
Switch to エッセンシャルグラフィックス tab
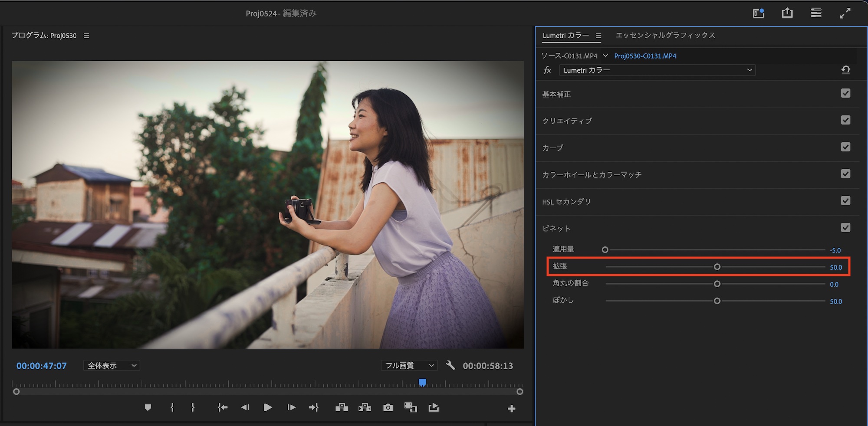click(x=665, y=36)
